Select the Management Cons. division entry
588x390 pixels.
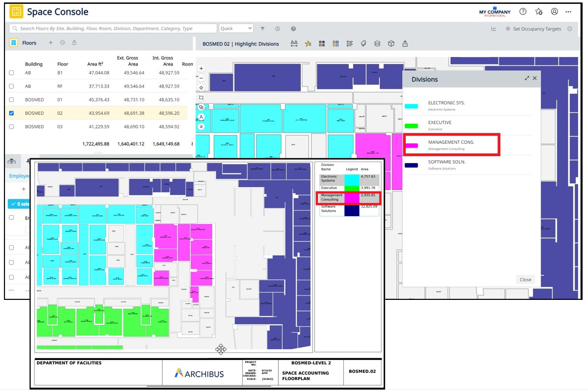click(451, 145)
